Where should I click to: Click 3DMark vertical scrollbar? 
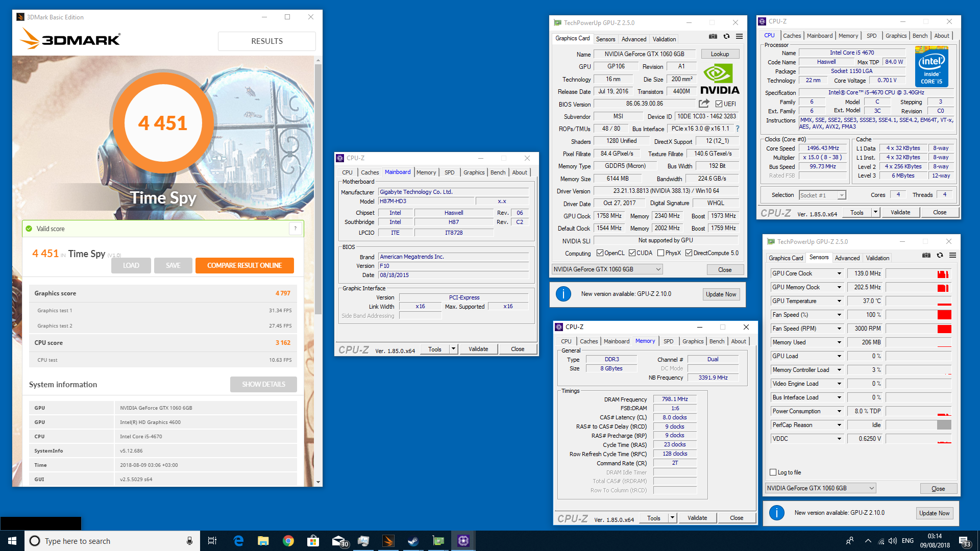[318, 189]
